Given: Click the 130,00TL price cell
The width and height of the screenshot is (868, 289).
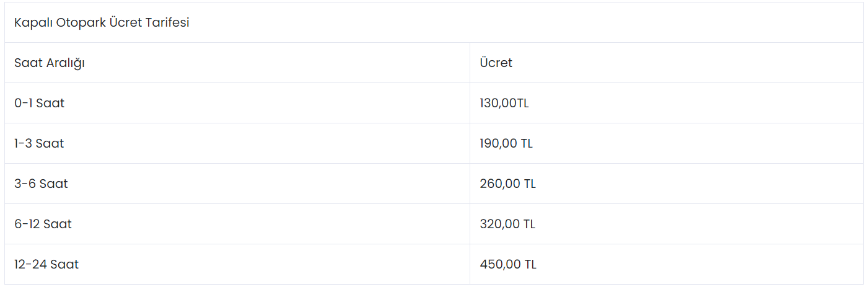Looking at the screenshot, I should click(504, 103).
